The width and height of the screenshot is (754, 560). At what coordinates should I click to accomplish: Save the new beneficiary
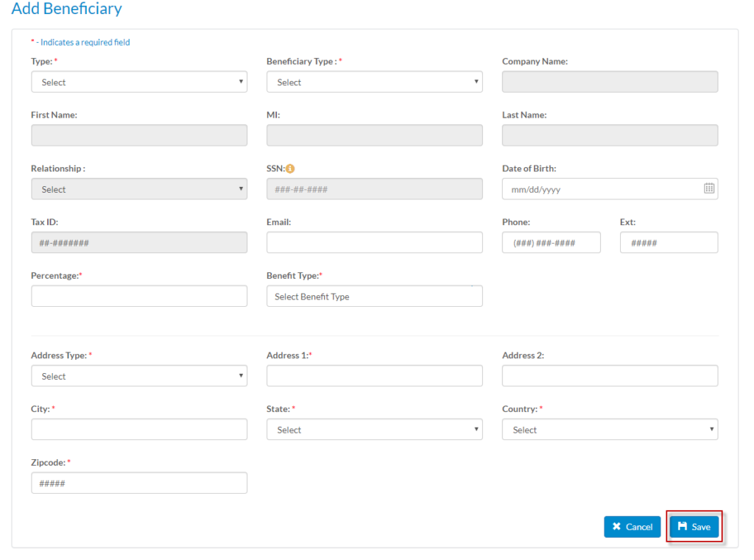coord(694,526)
